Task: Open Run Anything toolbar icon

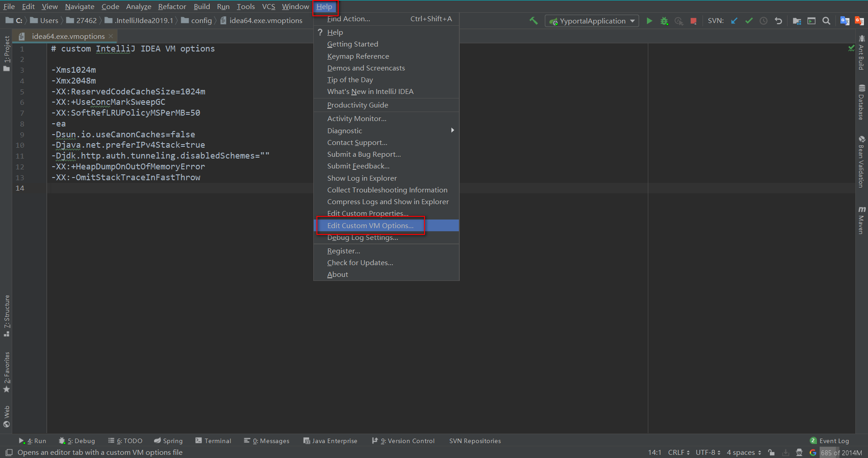Action: 811,21
